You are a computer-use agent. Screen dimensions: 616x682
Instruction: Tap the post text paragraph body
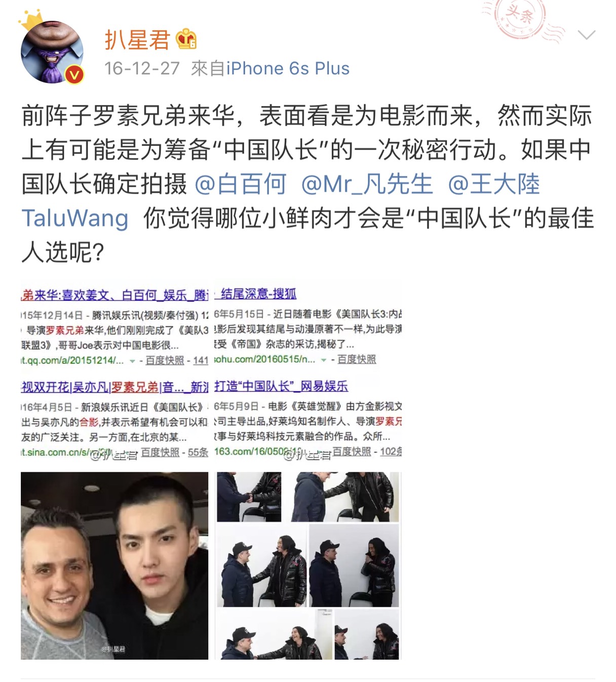coord(307,184)
